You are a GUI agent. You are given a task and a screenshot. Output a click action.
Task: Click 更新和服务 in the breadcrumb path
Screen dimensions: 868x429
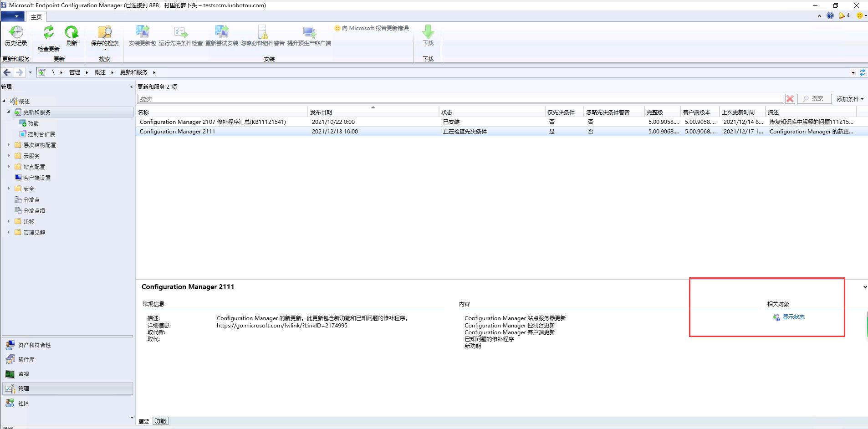(x=133, y=72)
